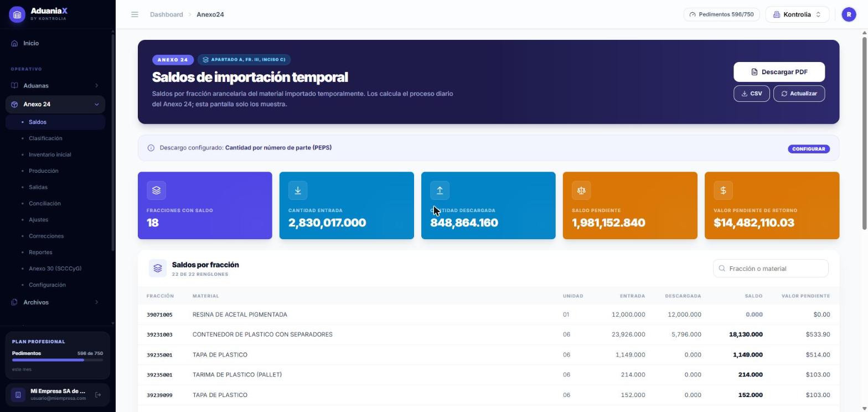This screenshot has height=412, width=868.
Task: Open the user avatar R icon
Action: point(849,14)
